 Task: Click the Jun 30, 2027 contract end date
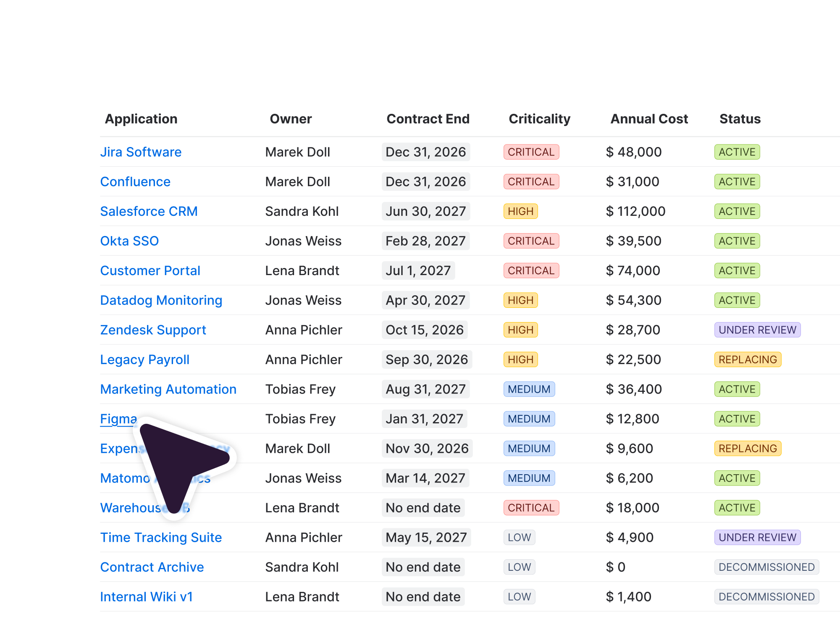click(x=426, y=211)
